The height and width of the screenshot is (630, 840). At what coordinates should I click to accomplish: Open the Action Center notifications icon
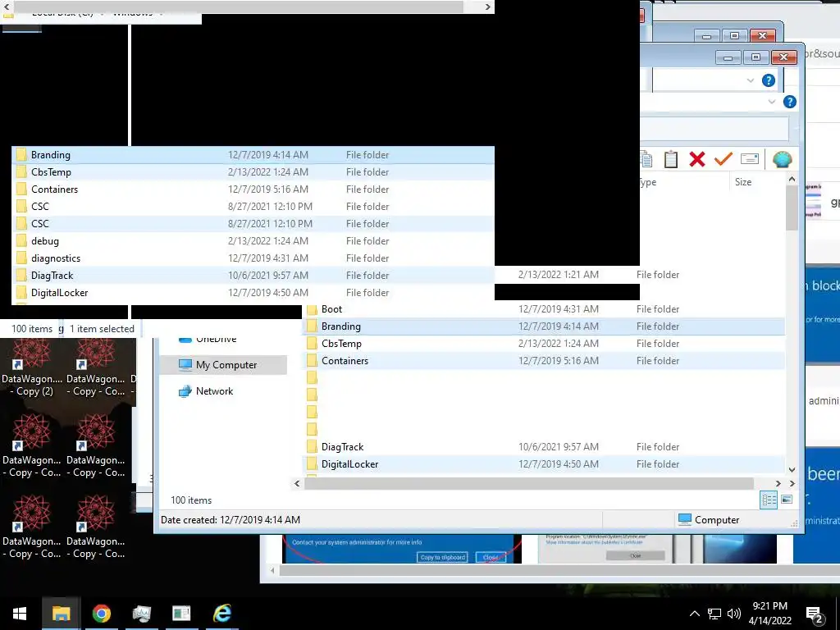[x=815, y=614]
